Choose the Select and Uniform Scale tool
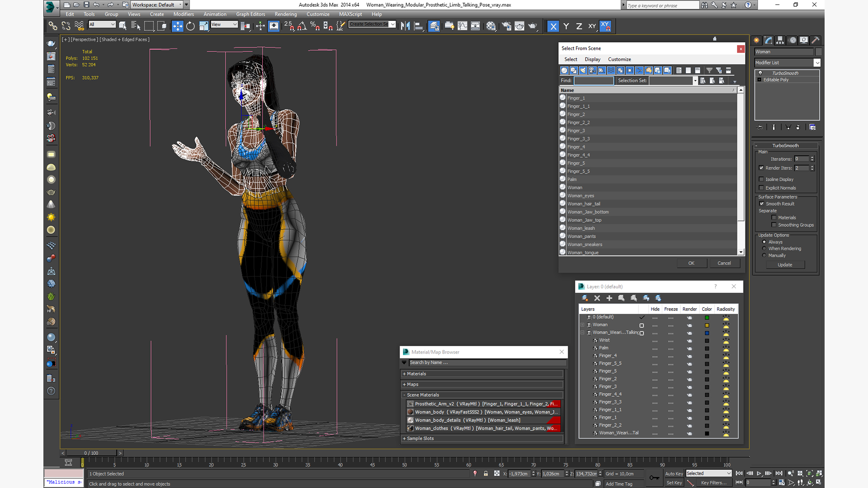868x488 pixels. click(x=204, y=26)
